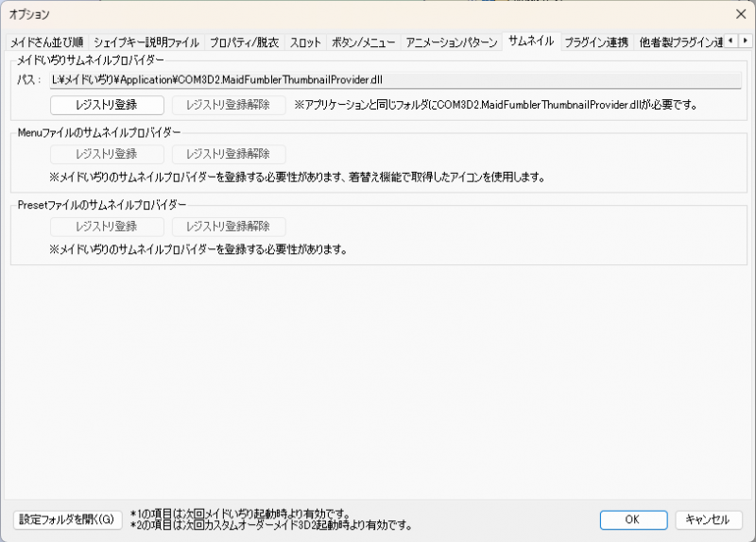The image size is (756, 542).
Task: Click the tab strip right scroll arrow
Action: coord(746,41)
